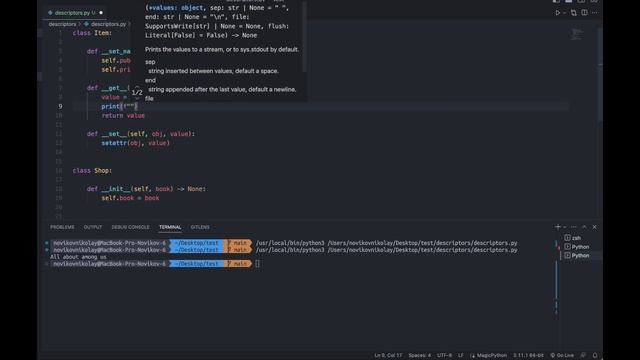Click line 9 print statement in editor
This screenshot has width=640, height=360.
(x=119, y=106)
